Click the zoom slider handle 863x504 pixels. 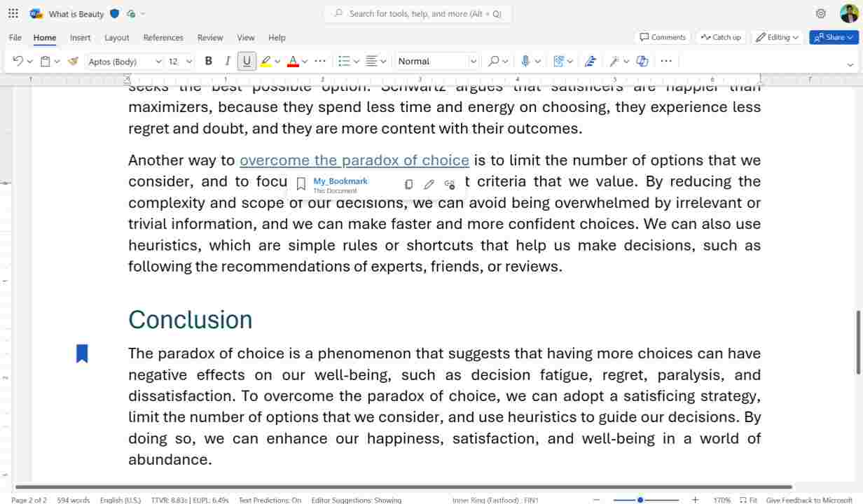[640, 500]
